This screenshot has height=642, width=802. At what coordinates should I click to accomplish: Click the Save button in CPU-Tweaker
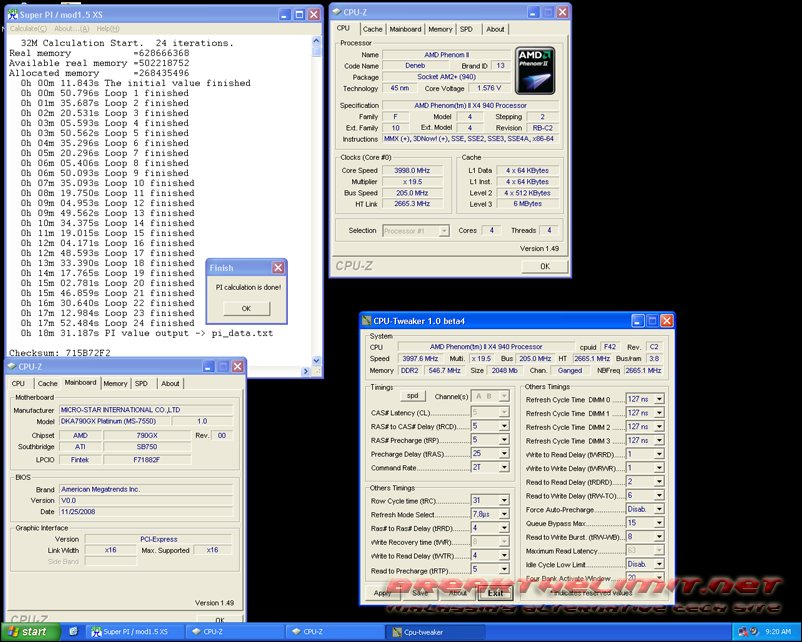pos(420,593)
